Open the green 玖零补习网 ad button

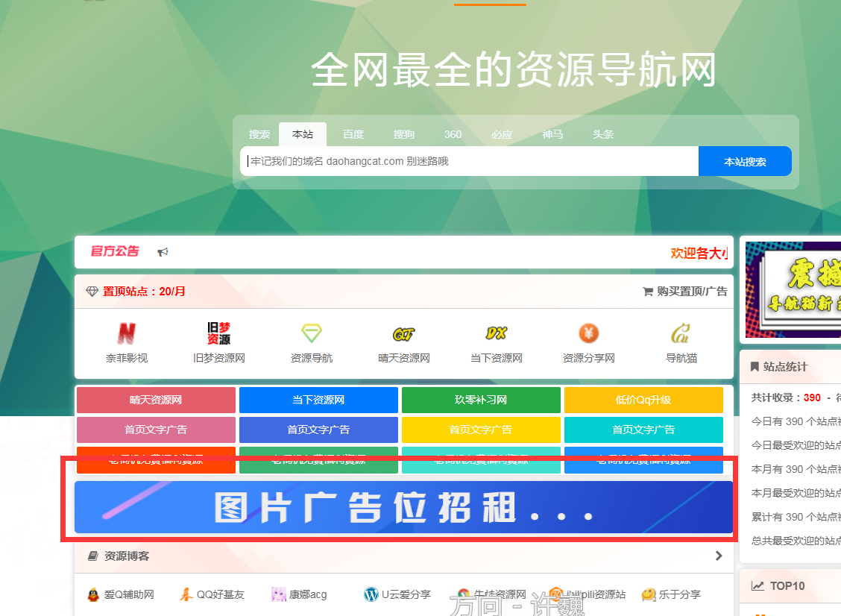tap(481, 400)
